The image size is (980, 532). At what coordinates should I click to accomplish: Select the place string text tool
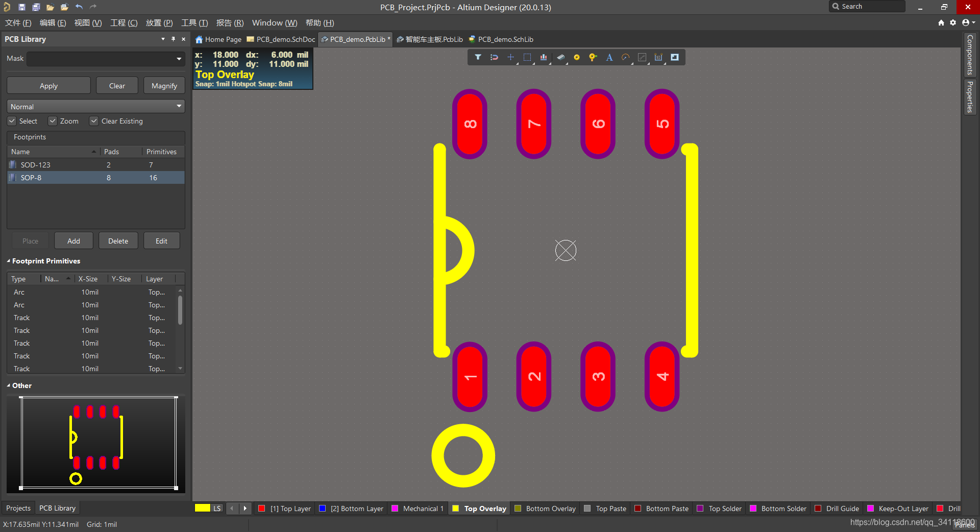[x=609, y=57]
